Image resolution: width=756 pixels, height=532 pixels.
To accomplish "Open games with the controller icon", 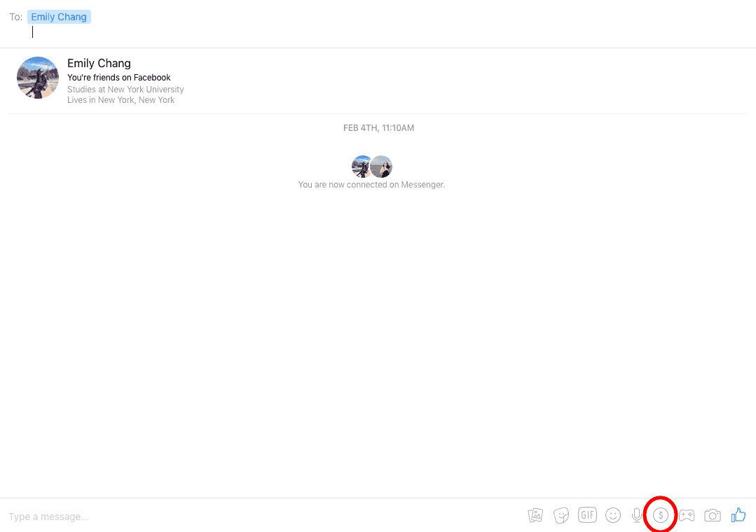I will pyautogui.click(x=687, y=516).
